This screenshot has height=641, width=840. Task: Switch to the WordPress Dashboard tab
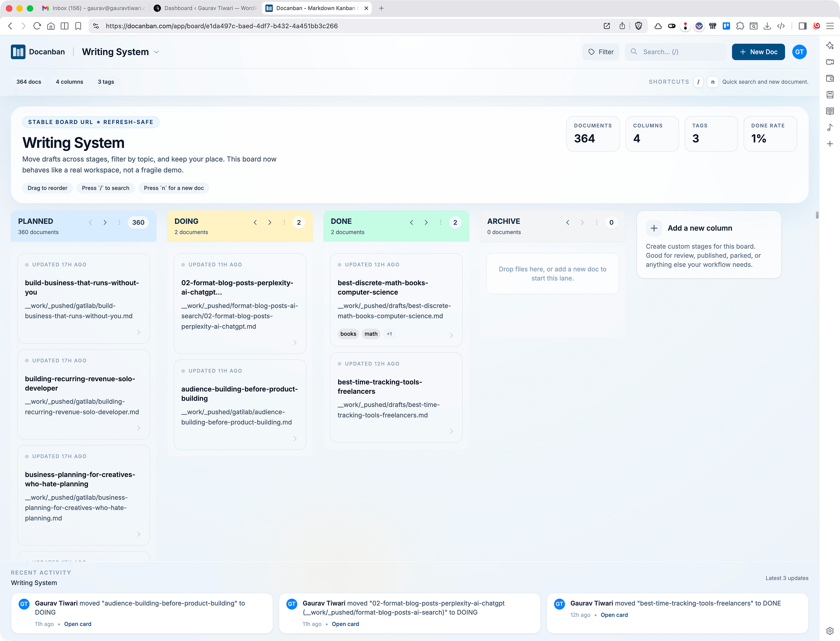click(x=206, y=8)
